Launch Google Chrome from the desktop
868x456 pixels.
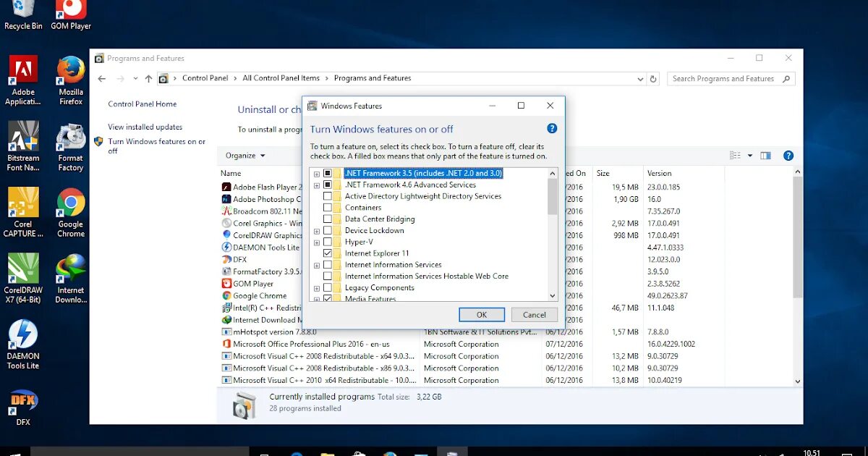pos(71,213)
